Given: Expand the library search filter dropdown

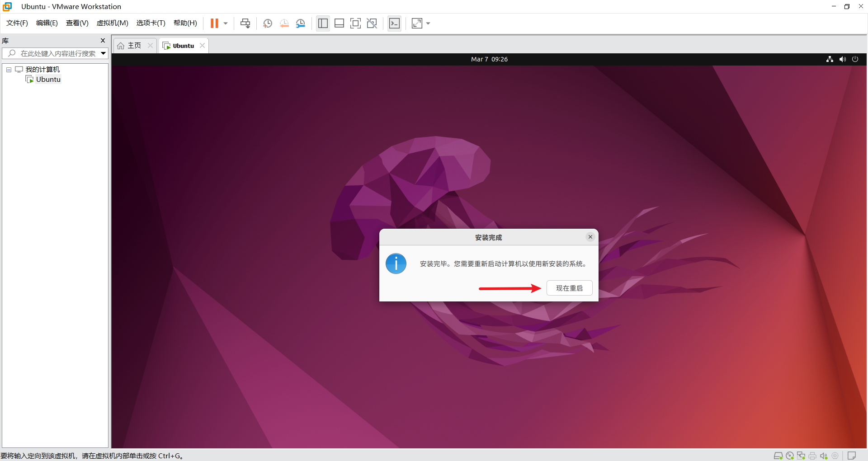Looking at the screenshot, I should click(104, 53).
